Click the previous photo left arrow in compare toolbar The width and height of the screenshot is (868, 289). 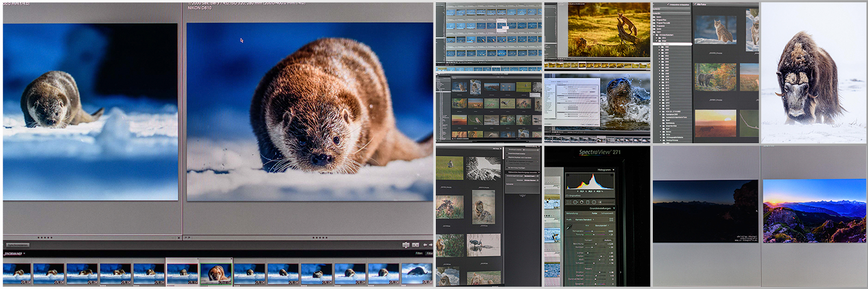[x=424, y=245]
